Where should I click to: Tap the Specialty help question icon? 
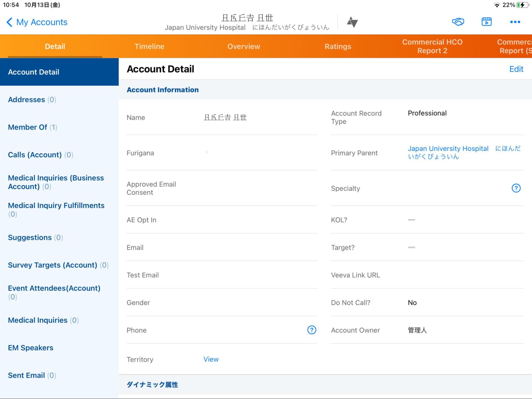[x=516, y=188]
